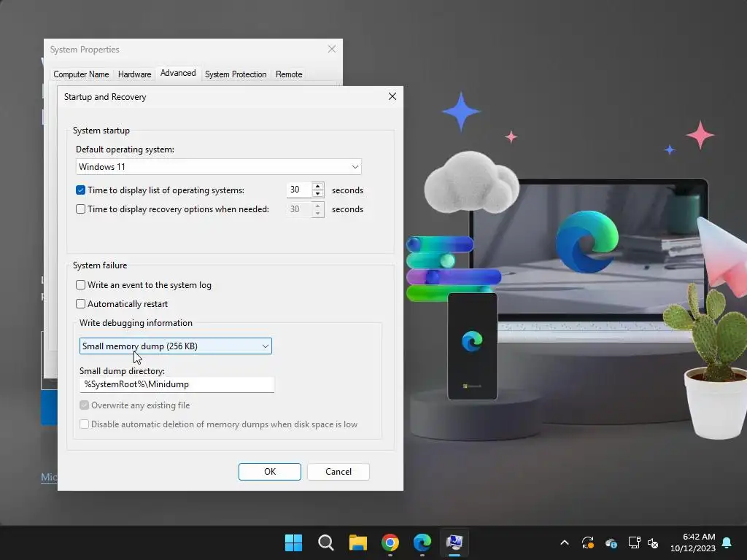Viewport: 747px width, 560px height.
Task: Open the Write debugging information dropdown
Action: 176,346
